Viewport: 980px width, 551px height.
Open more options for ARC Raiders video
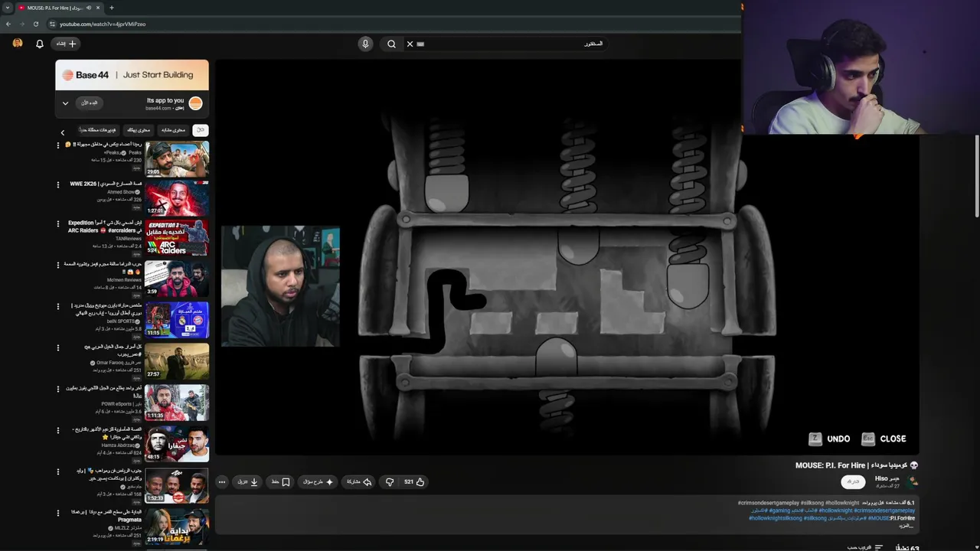point(58,224)
